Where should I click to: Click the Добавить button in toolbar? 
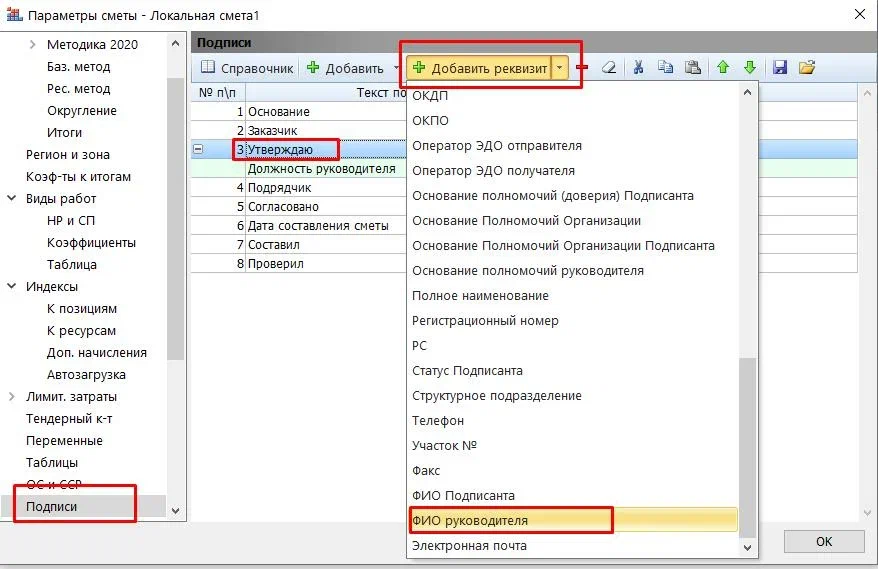(x=345, y=68)
